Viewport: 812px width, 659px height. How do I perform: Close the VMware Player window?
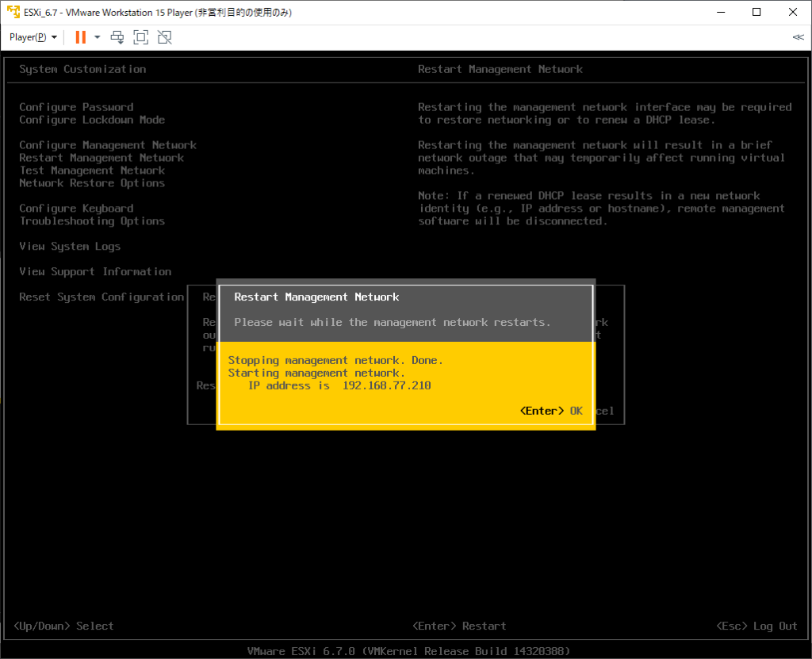click(793, 12)
